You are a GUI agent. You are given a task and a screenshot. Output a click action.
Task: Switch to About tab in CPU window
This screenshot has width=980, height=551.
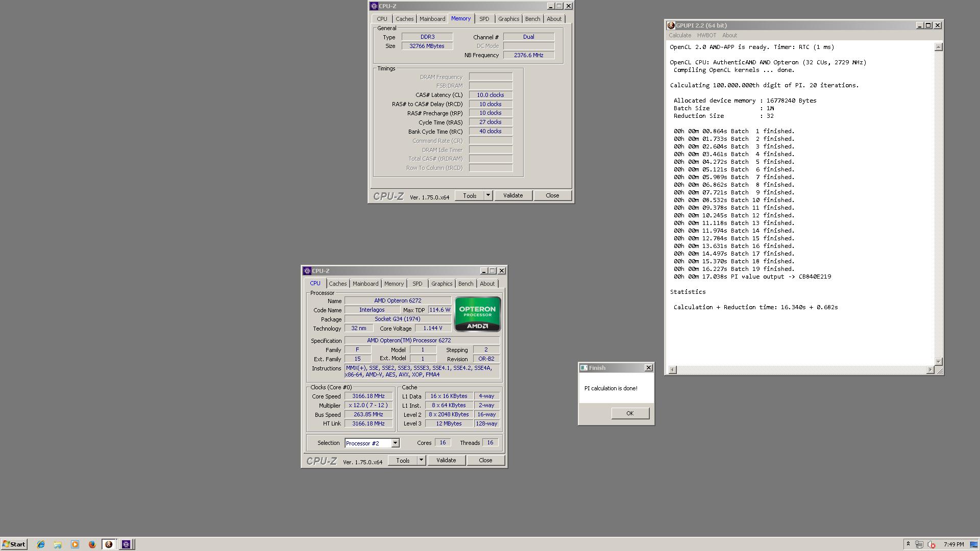point(487,284)
